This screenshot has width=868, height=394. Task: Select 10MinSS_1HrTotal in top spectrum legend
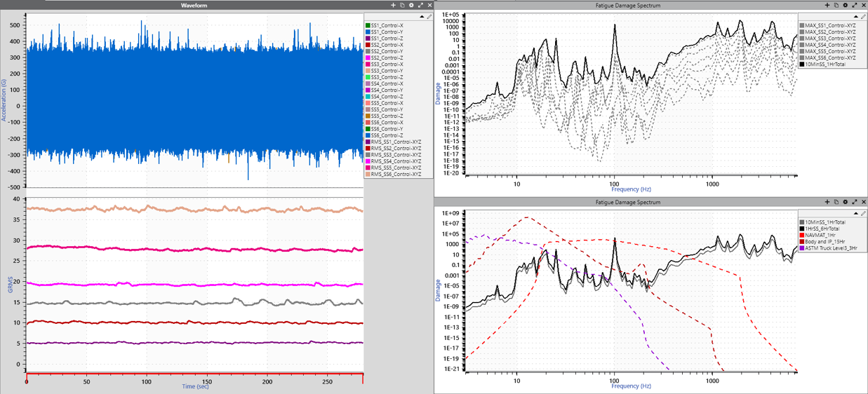[x=823, y=64]
